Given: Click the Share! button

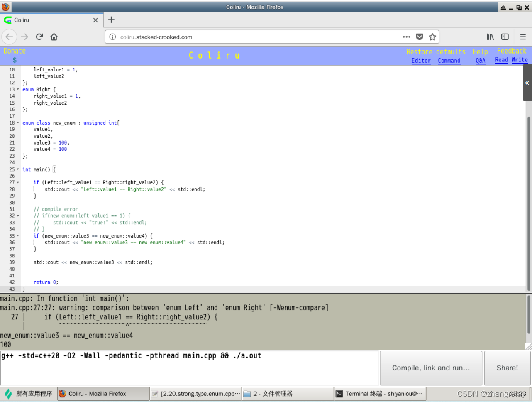Looking at the screenshot, I should pyautogui.click(x=507, y=368).
